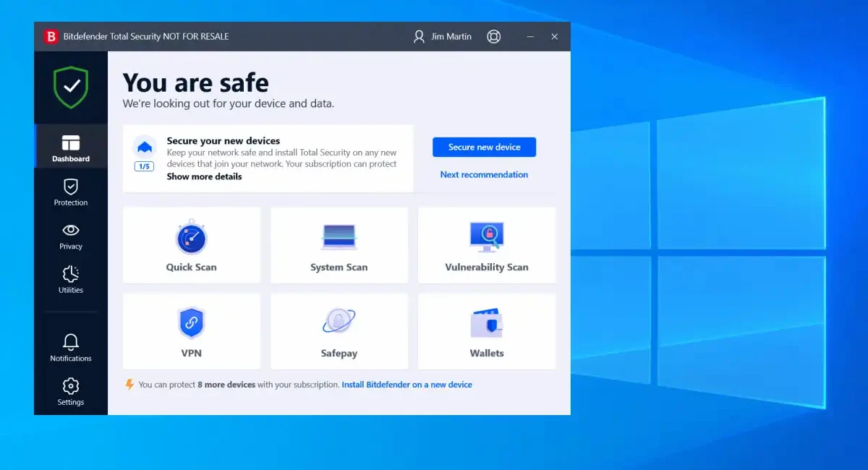Viewport: 868px width, 470px height.
Task: Click "We're looking out for your device" text
Action: [228, 103]
